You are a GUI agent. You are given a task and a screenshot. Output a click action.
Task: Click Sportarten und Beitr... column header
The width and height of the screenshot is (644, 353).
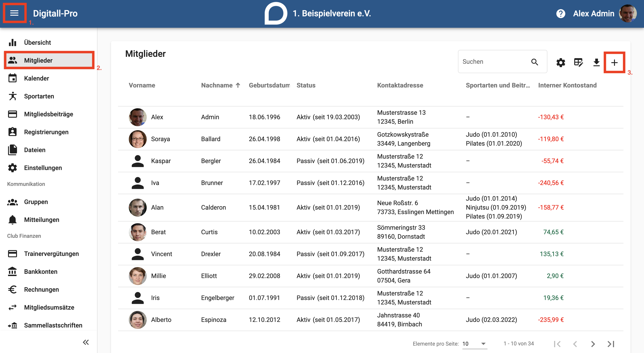coord(498,85)
